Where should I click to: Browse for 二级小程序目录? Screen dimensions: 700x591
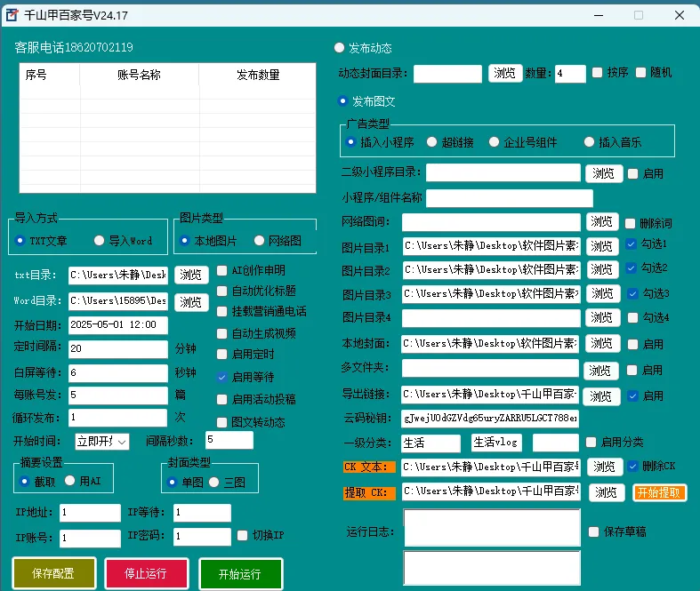tap(604, 173)
